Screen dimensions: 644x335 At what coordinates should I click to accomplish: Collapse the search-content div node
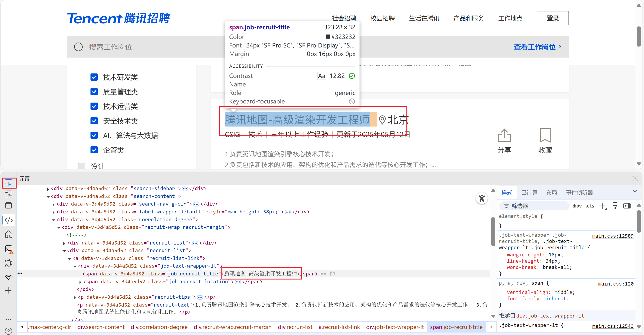click(x=48, y=197)
